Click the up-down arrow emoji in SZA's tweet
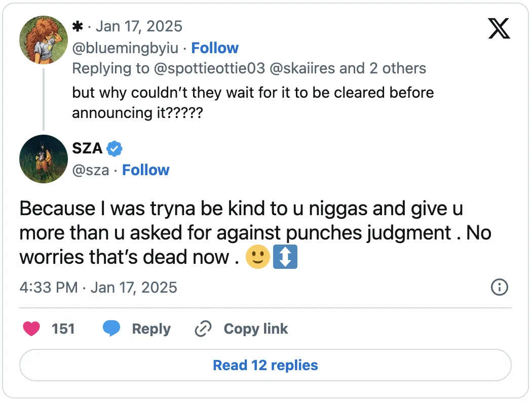Image resolution: width=532 pixels, height=401 pixels. click(285, 257)
